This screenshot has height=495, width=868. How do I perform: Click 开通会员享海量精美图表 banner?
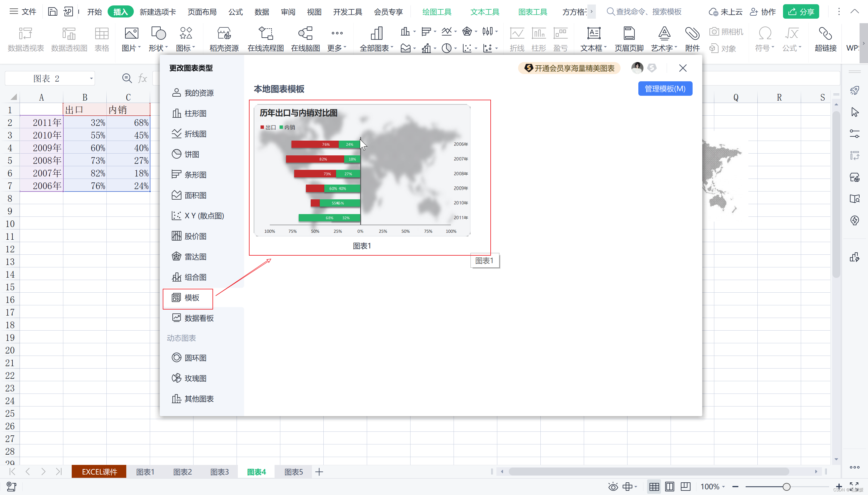pyautogui.click(x=569, y=68)
